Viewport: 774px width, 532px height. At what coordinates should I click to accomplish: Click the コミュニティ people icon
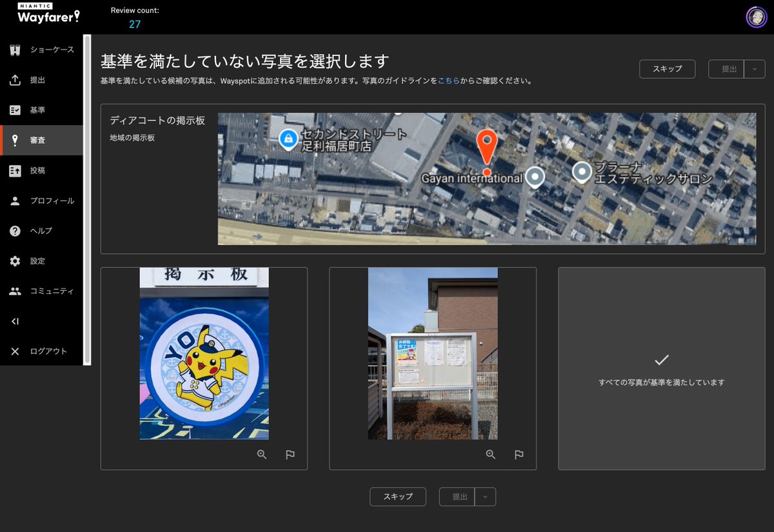click(15, 291)
